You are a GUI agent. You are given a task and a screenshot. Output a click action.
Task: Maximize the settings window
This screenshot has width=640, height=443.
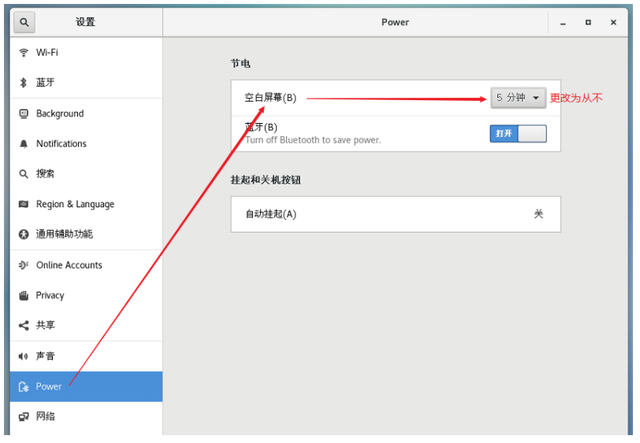point(588,22)
